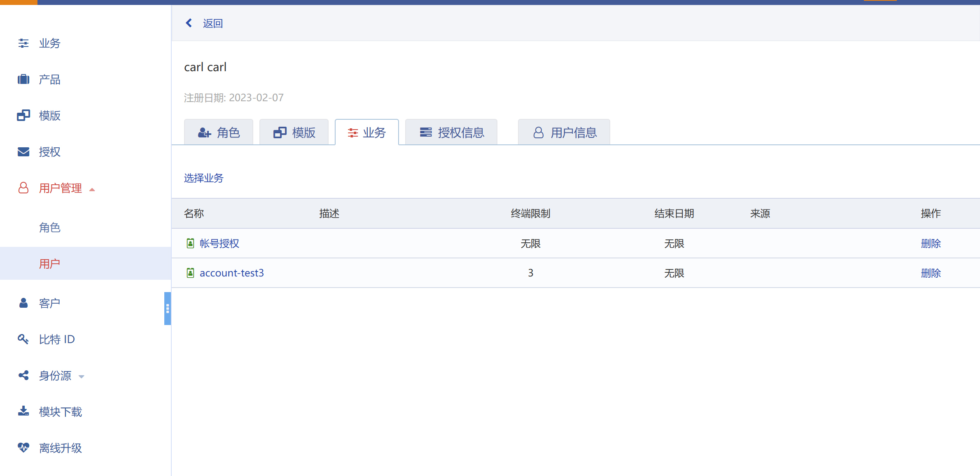The image size is (980, 476).
Task: Open 模块下载 in the sidebar
Action: pyautogui.click(x=61, y=412)
